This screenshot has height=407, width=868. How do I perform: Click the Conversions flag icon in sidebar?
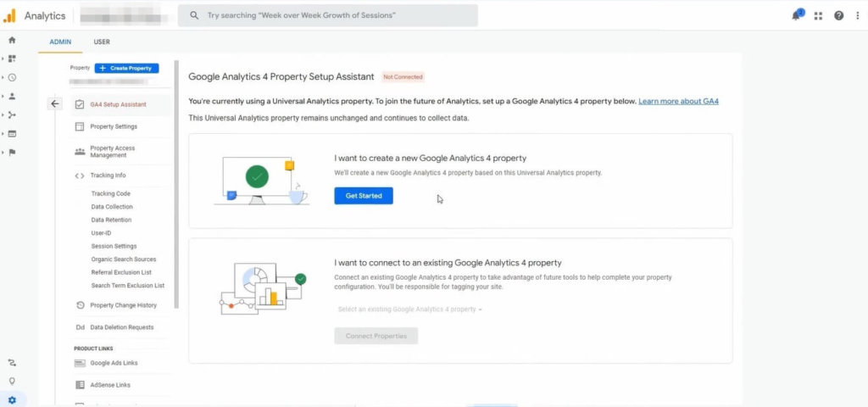pos(12,153)
